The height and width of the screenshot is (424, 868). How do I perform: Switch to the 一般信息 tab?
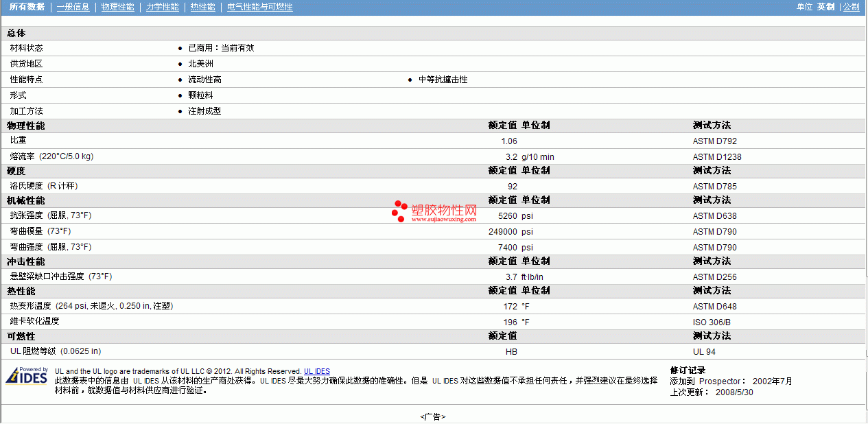[73, 7]
